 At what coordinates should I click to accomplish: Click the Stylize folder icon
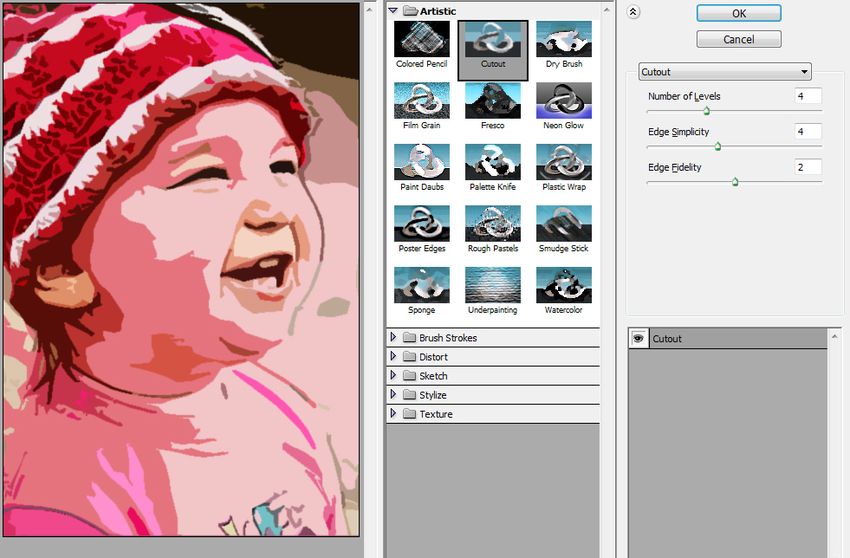tap(410, 394)
